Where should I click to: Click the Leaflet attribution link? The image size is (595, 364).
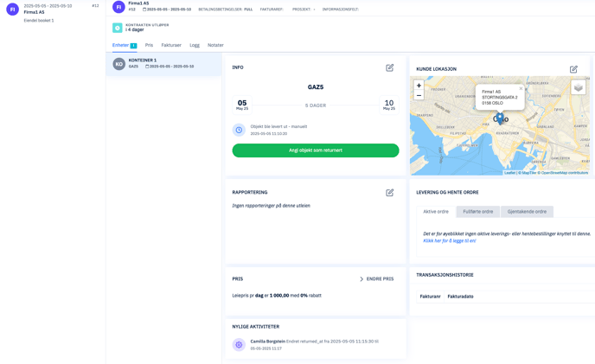pyautogui.click(x=509, y=173)
